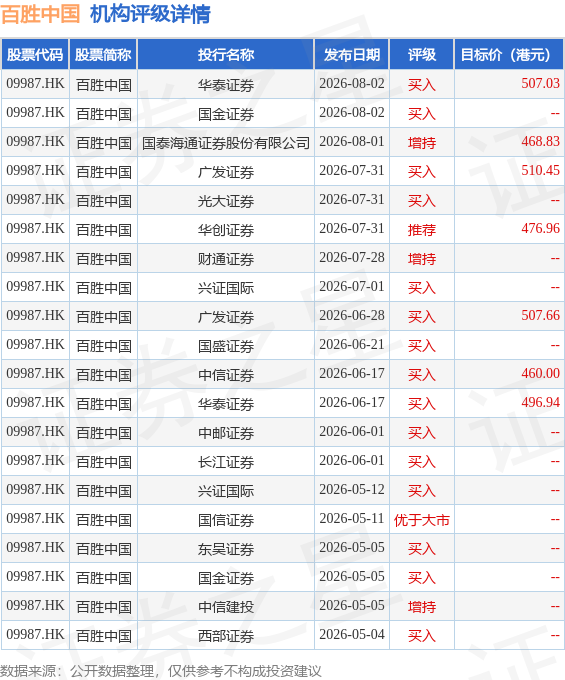Click the 发布日期 column header

coord(352,54)
